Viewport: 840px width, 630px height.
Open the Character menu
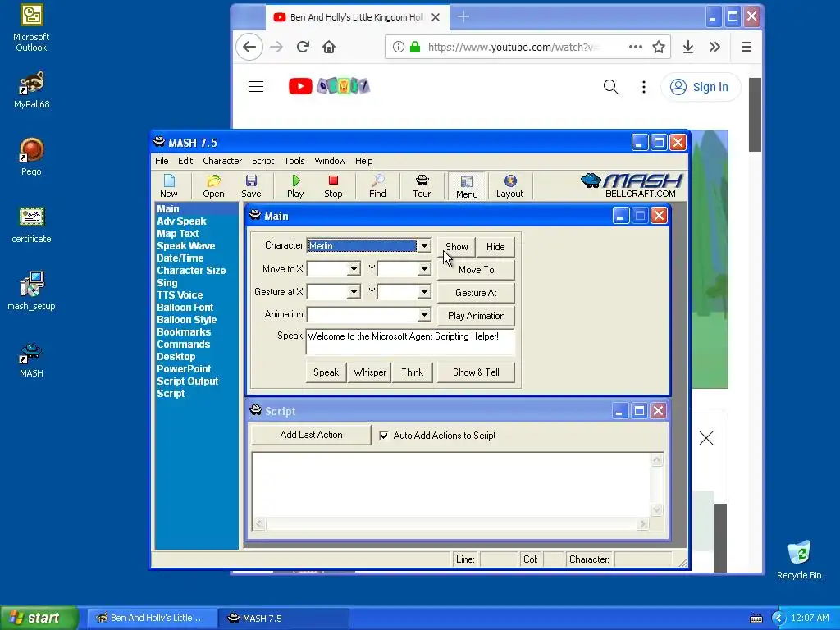222,161
